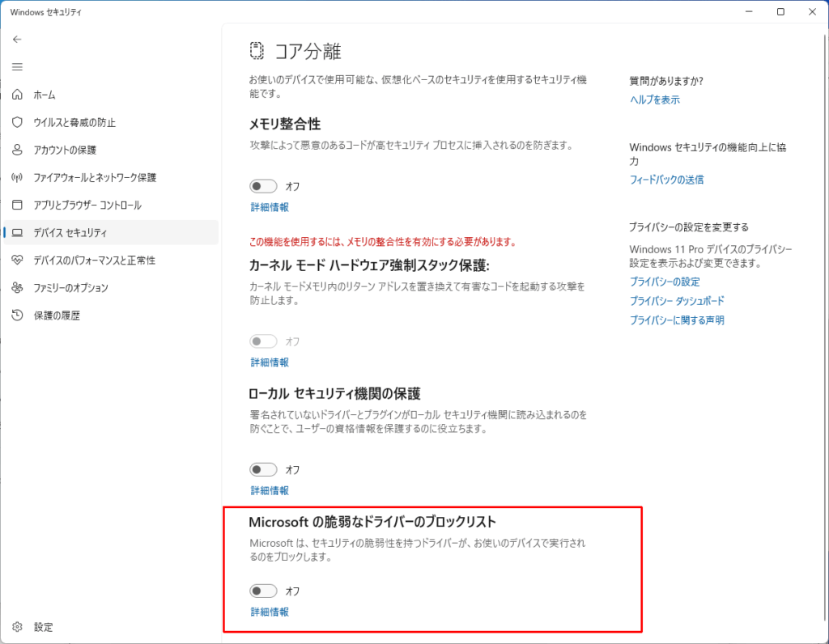Select アカウントの保護 menu item
The height and width of the screenshot is (644, 829).
(111, 150)
